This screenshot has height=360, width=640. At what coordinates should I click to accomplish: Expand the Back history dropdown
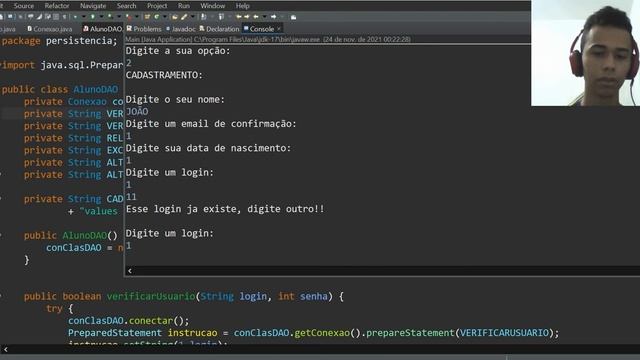pos(264,17)
